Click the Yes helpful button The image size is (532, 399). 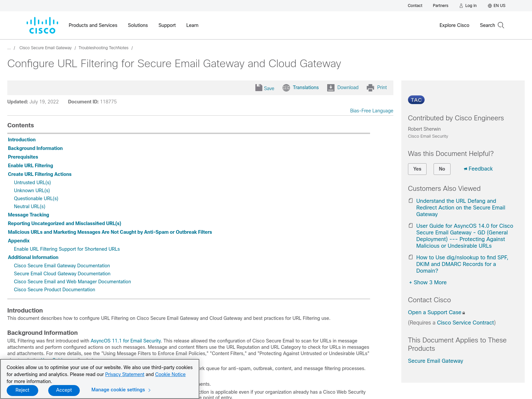(417, 169)
